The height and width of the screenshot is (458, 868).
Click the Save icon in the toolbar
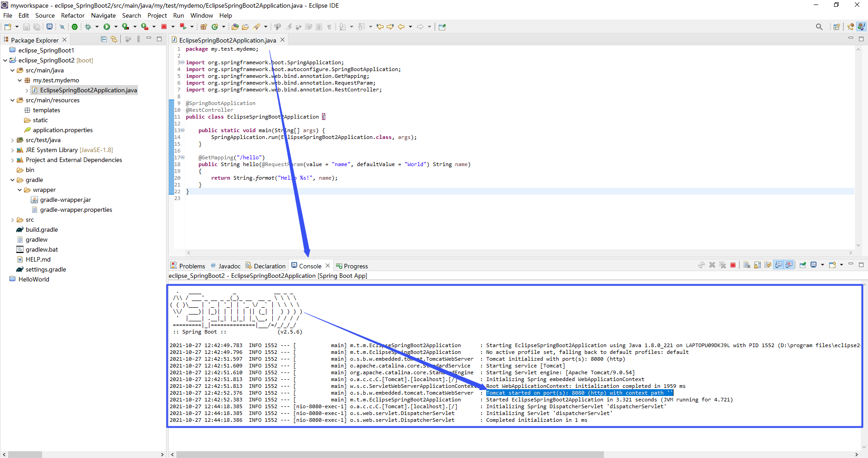coord(26,27)
